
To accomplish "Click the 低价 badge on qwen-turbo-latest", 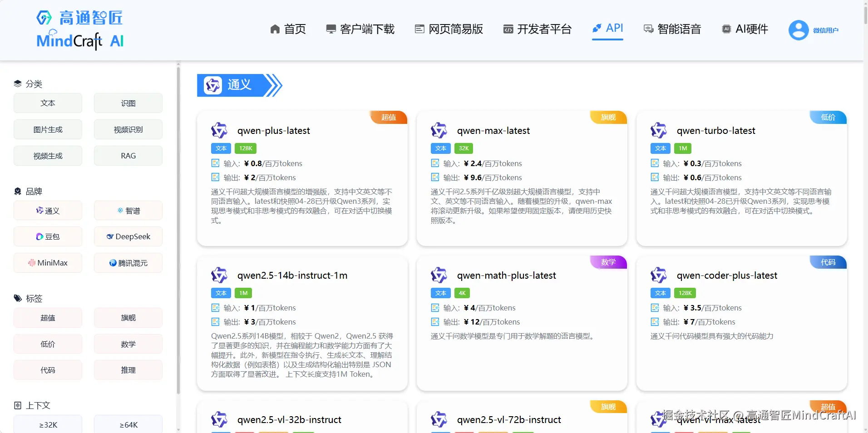I will pos(828,117).
